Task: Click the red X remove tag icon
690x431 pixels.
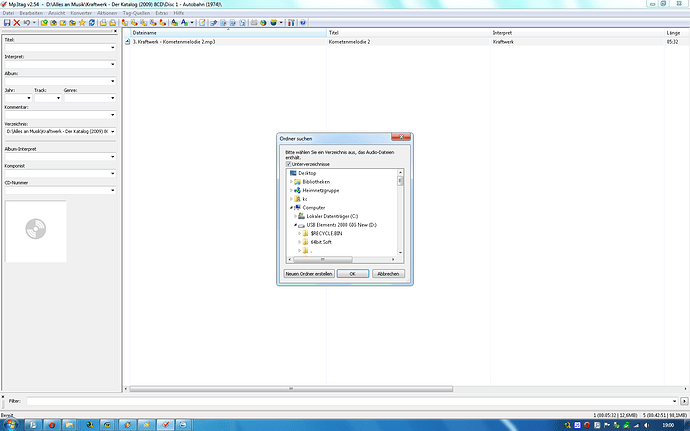Action: coord(17,22)
